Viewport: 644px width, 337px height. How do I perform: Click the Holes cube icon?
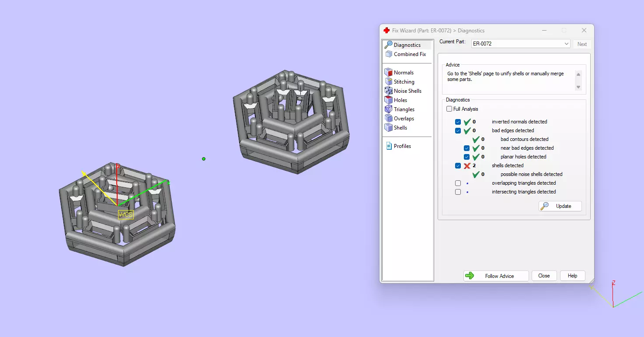[x=388, y=100]
